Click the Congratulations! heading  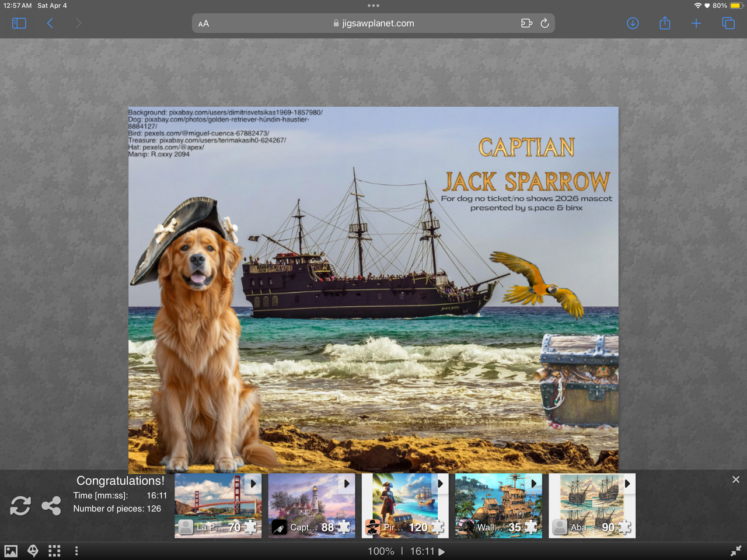pyautogui.click(x=120, y=481)
